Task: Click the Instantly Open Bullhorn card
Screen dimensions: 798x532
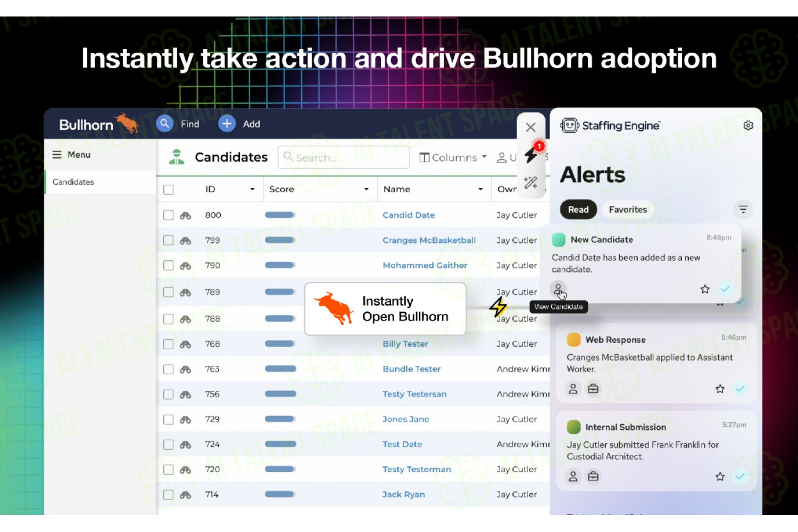Action: pos(386,309)
